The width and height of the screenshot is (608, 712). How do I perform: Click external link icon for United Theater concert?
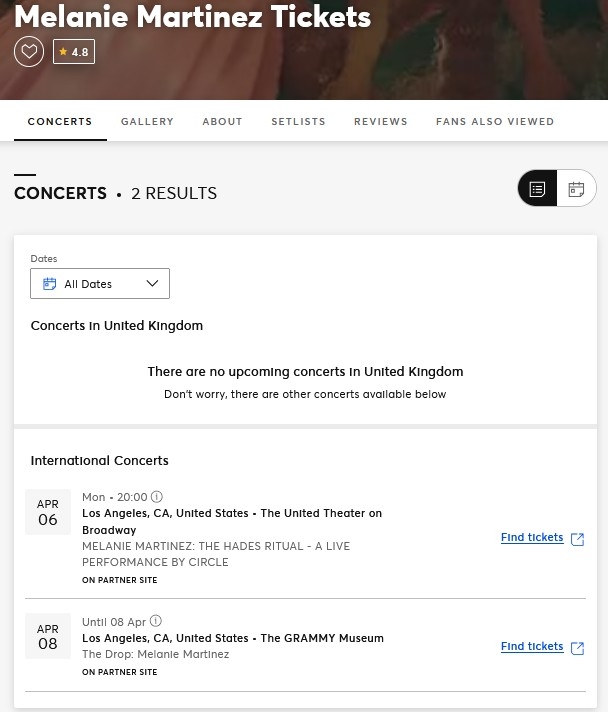577,539
